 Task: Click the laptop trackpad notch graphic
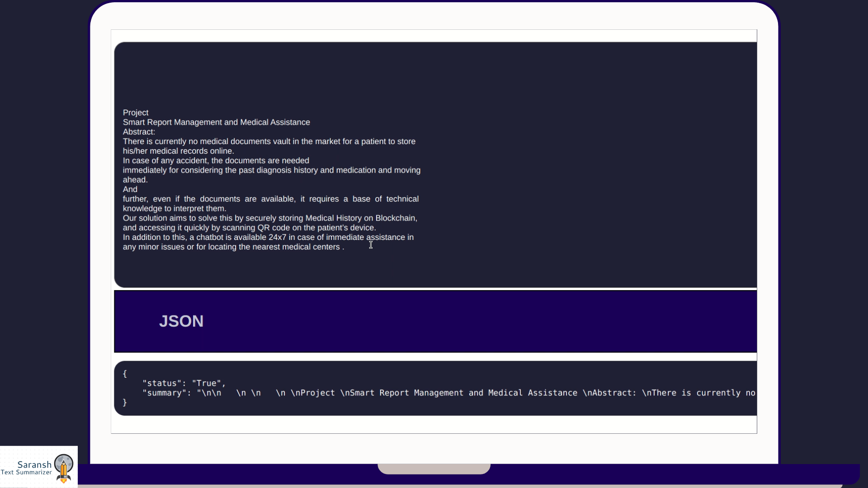point(434,469)
